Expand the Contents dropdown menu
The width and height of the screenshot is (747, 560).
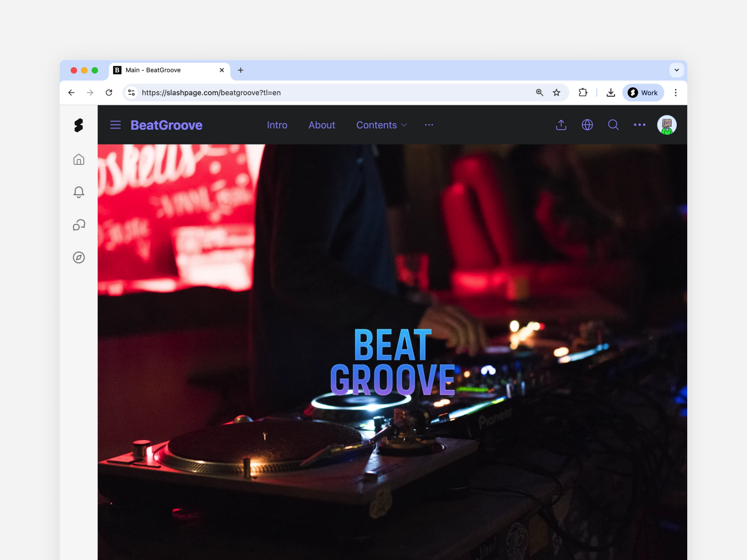tap(381, 125)
